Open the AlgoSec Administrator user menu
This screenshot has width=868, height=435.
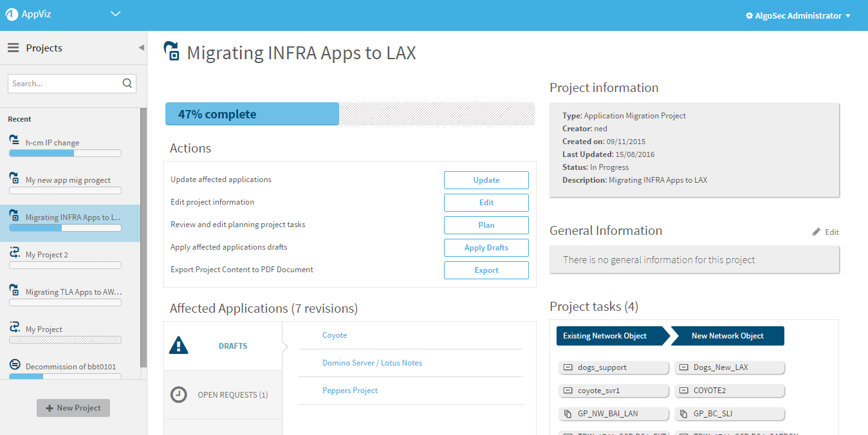click(798, 15)
